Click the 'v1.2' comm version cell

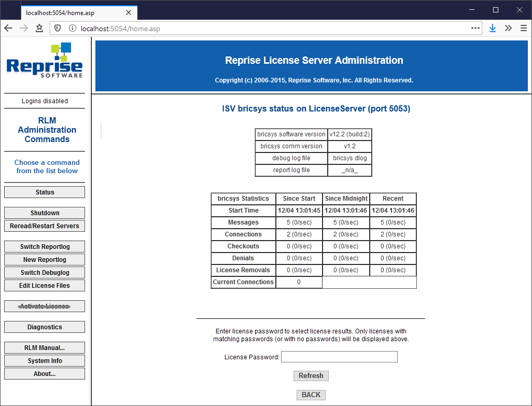(x=349, y=146)
